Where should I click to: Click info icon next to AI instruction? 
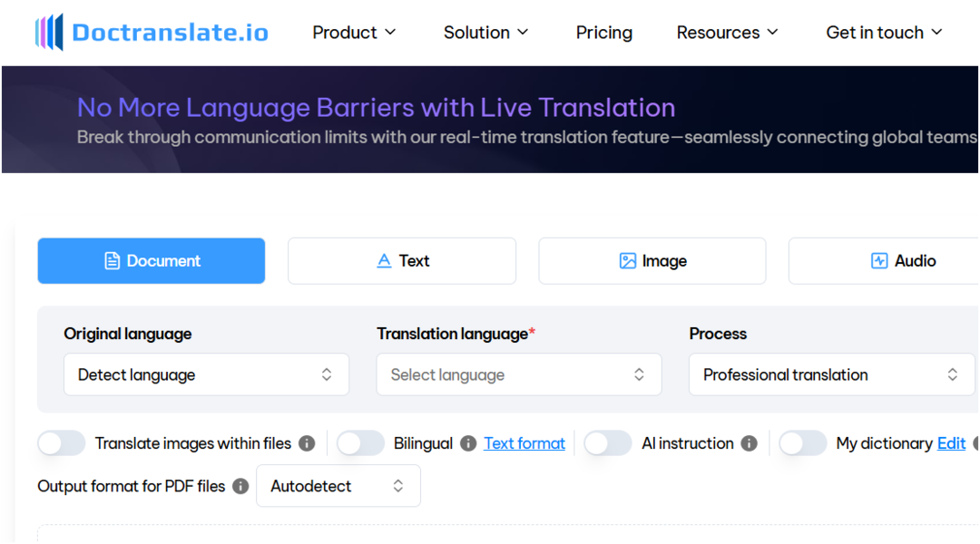[749, 443]
